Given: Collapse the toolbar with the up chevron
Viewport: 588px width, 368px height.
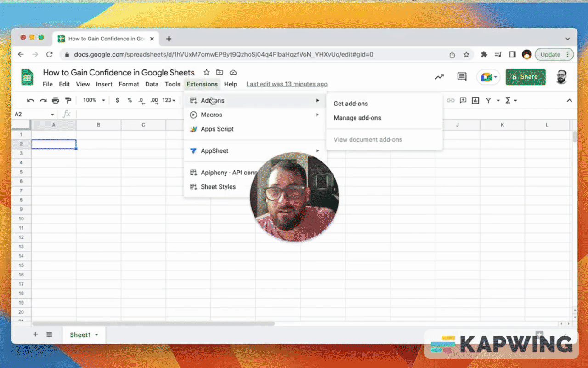Looking at the screenshot, I should pyautogui.click(x=569, y=100).
